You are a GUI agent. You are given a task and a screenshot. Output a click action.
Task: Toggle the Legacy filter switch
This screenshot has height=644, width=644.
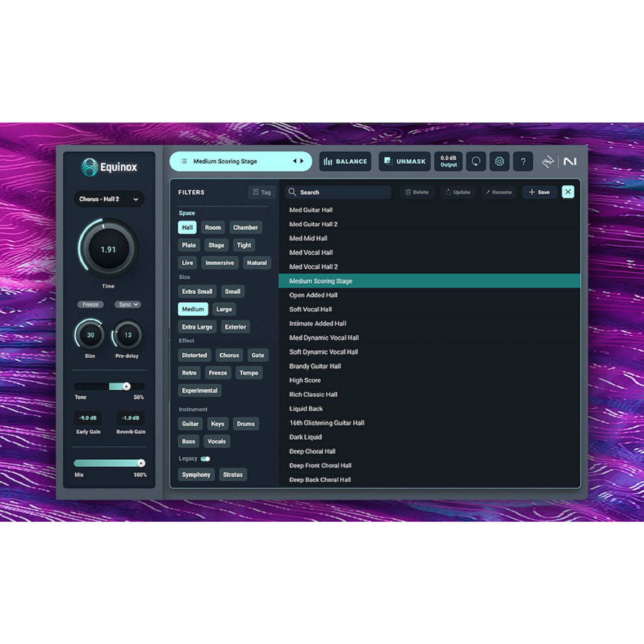click(x=206, y=459)
